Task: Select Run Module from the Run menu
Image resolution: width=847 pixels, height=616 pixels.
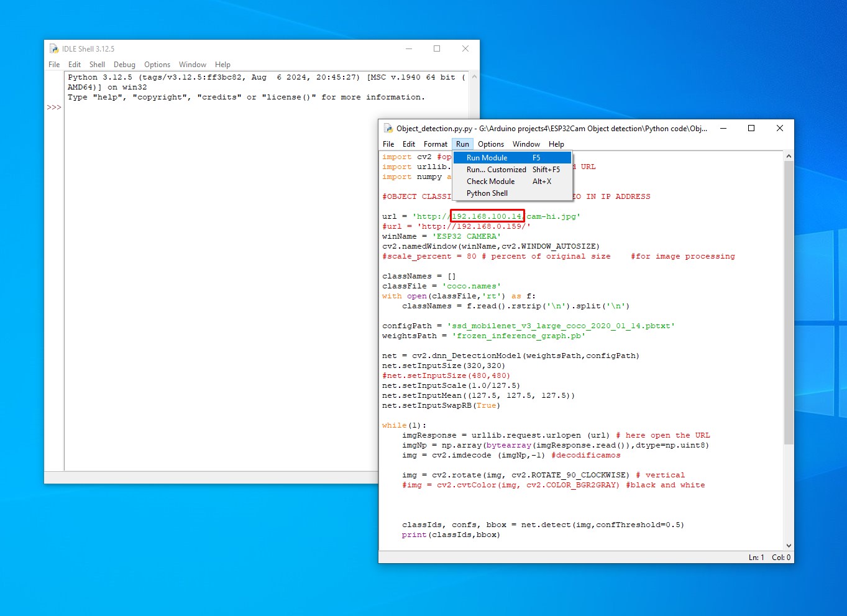Action: coord(487,158)
